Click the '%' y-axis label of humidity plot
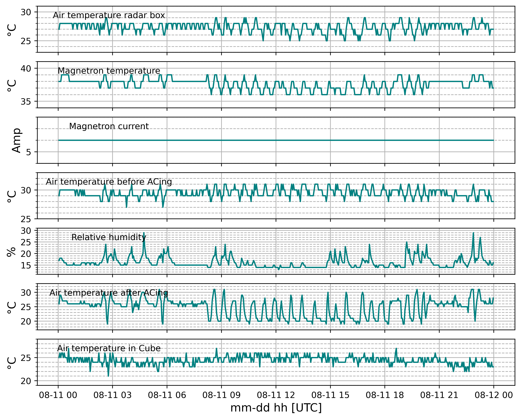 click(11, 252)
